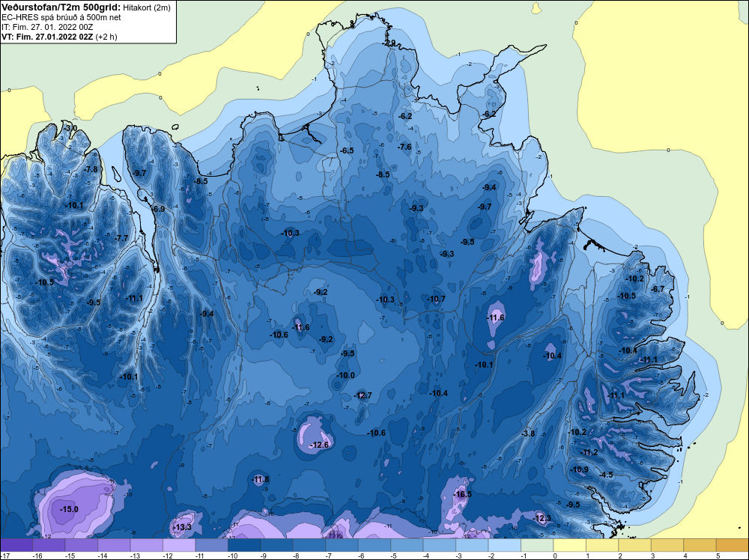Select the legend swatch between 2 and 3
749x560 pixels.
[634, 545]
